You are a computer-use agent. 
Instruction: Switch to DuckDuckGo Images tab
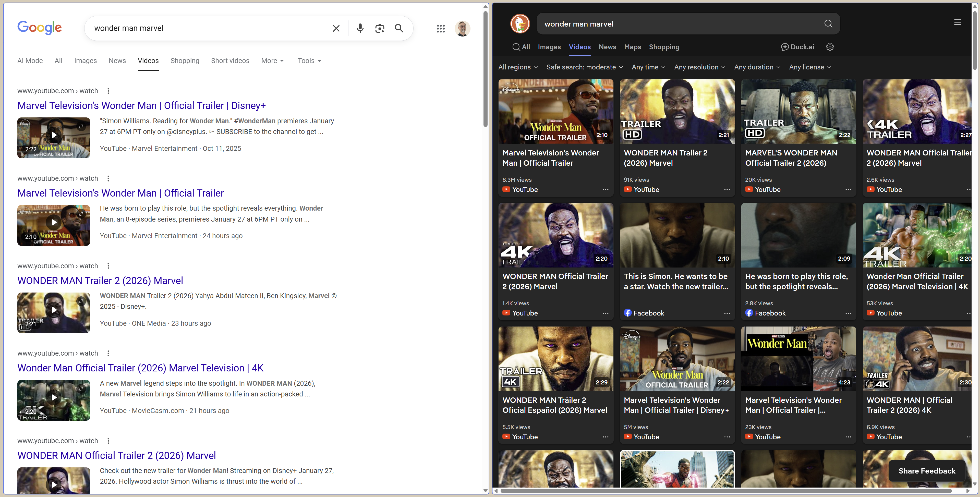pos(549,47)
